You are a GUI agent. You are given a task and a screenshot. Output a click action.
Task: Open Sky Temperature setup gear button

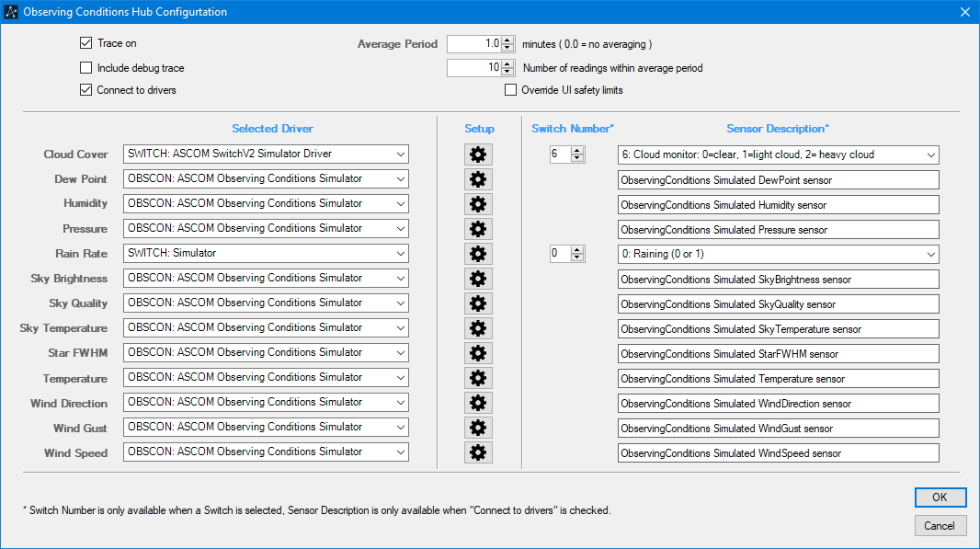coord(478,328)
